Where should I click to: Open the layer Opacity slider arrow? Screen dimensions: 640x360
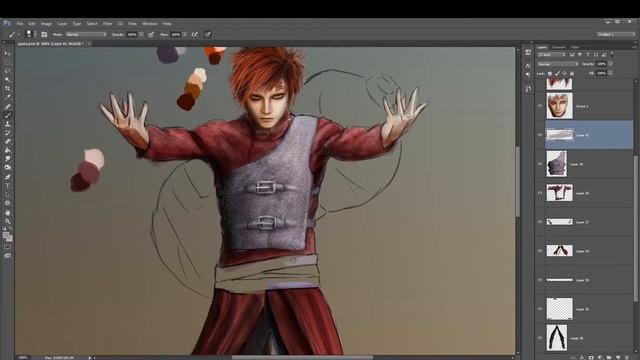point(611,64)
